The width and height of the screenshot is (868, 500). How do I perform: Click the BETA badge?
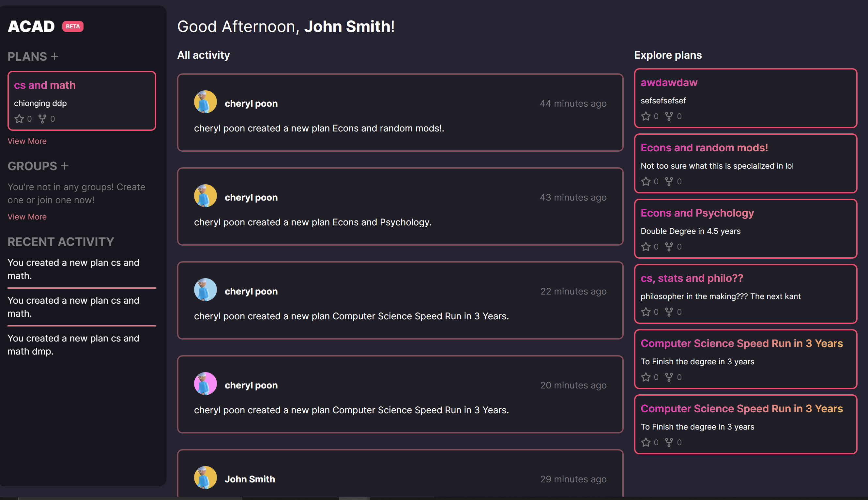point(73,26)
